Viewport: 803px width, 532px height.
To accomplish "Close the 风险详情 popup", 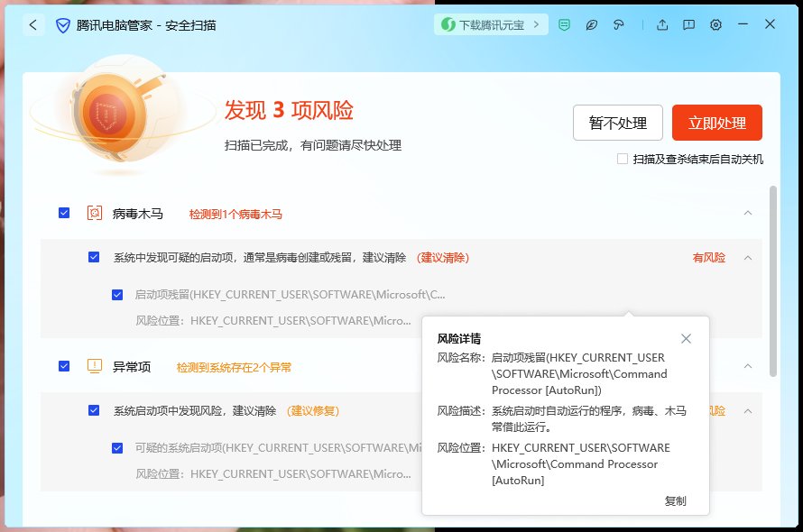I will (687, 338).
